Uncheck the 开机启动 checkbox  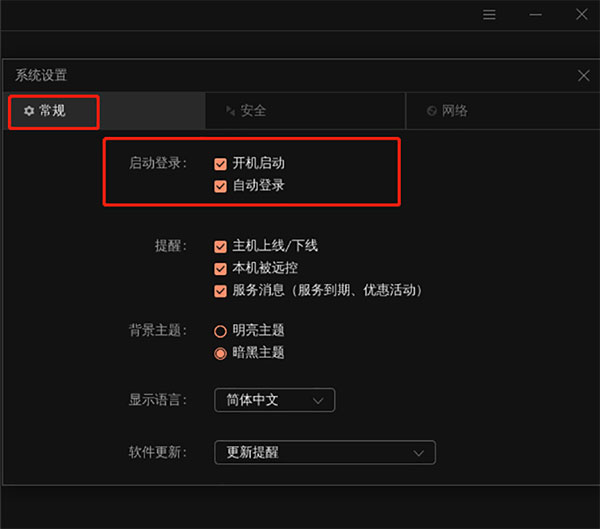point(220,162)
